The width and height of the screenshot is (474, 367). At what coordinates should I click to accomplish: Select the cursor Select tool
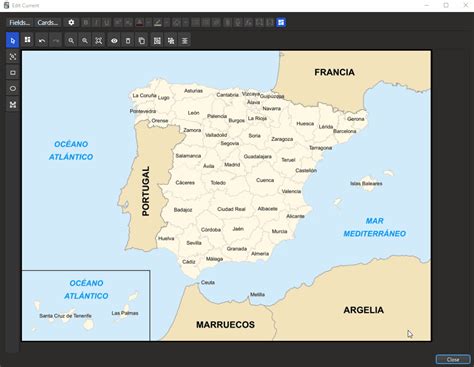pyautogui.click(x=13, y=41)
